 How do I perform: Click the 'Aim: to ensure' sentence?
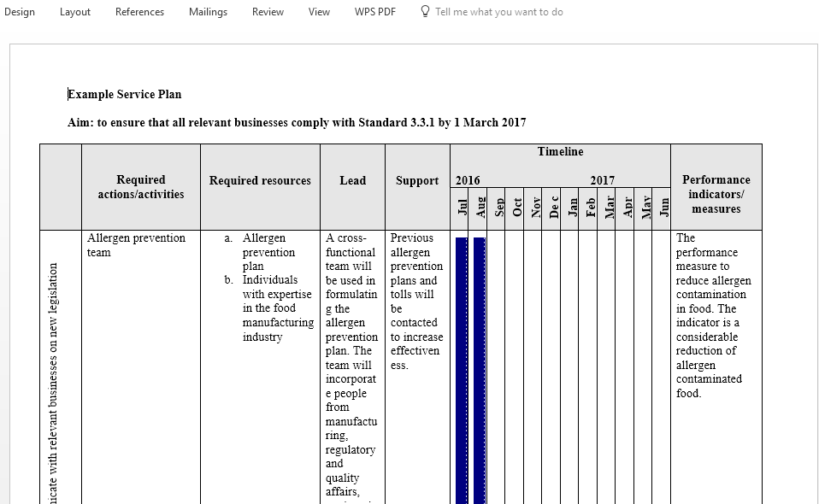(x=297, y=123)
